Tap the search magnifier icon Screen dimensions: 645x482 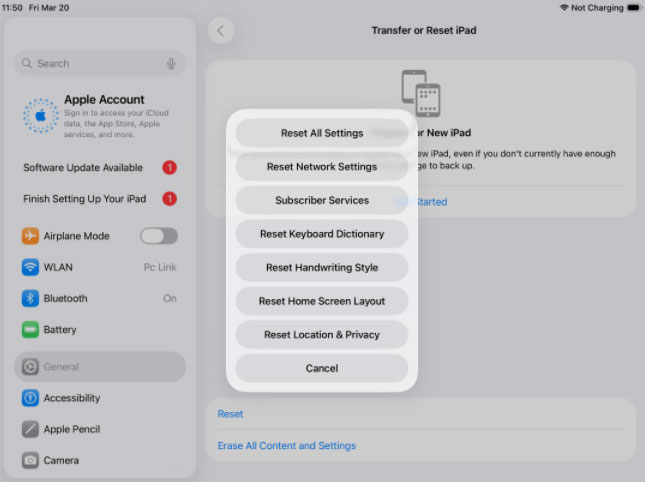[27, 63]
